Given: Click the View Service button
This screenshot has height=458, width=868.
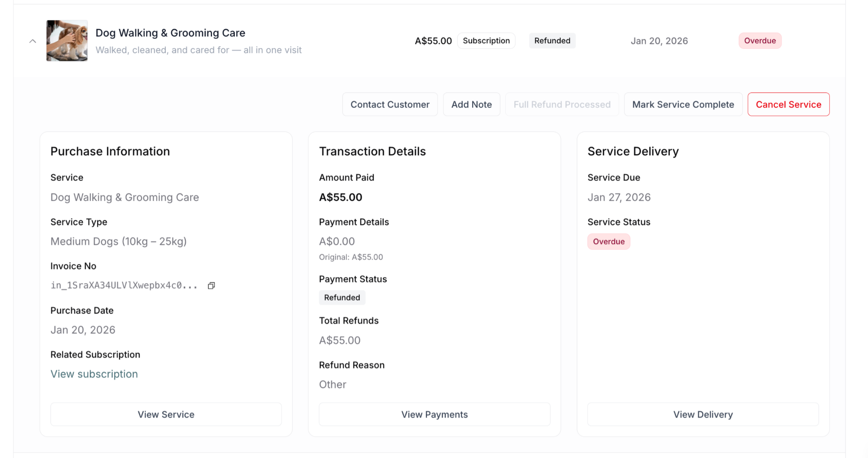Looking at the screenshot, I should [166, 414].
